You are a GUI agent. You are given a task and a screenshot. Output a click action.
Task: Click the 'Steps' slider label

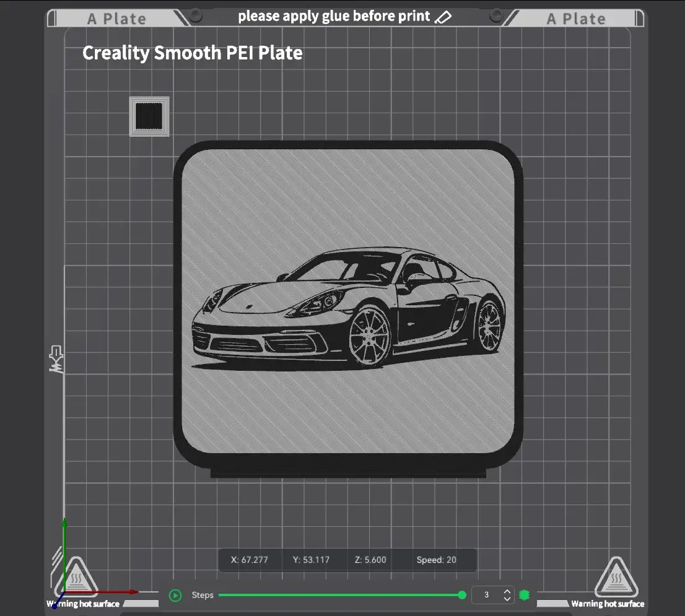coord(203,595)
